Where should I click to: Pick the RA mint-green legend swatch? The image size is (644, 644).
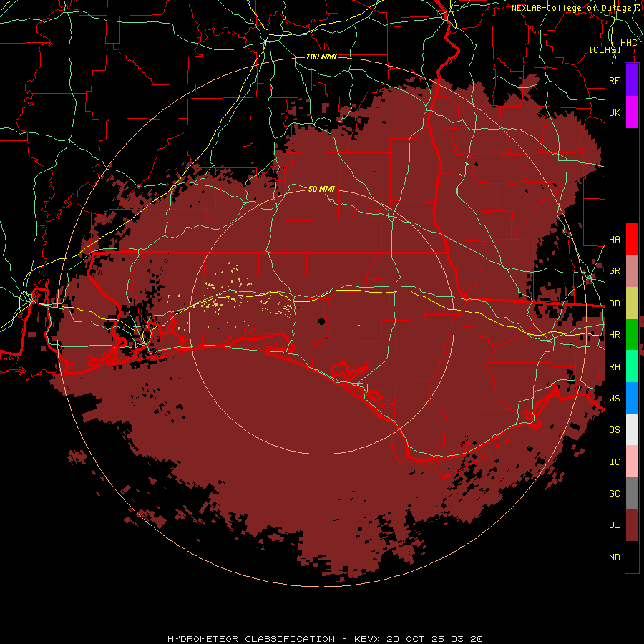(632, 366)
